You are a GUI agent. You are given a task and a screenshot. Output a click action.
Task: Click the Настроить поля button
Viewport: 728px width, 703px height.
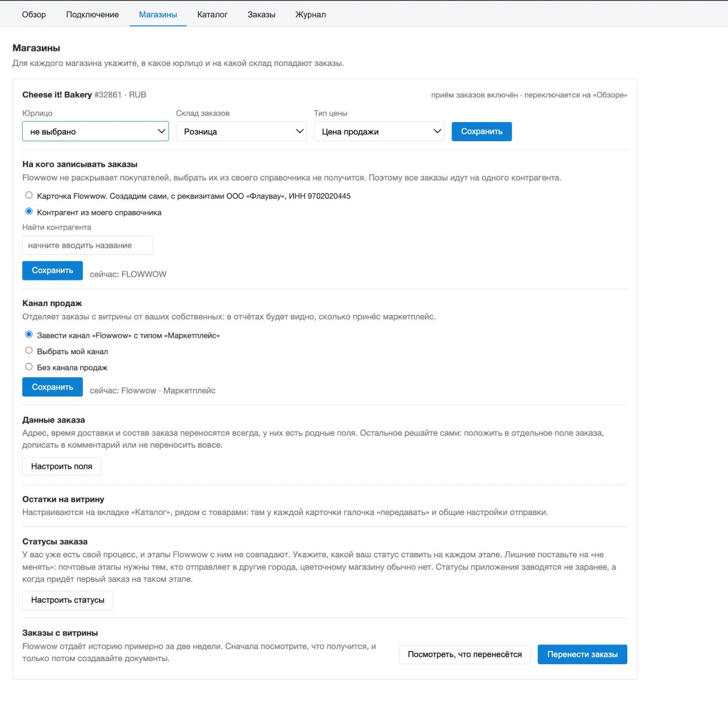(61, 466)
